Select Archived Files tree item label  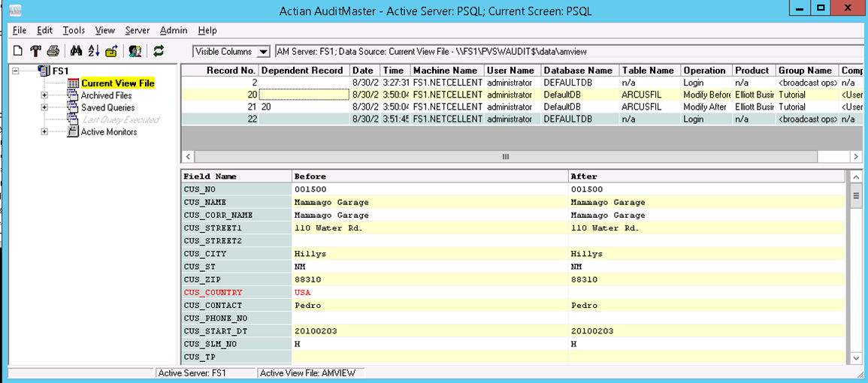(106, 95)
